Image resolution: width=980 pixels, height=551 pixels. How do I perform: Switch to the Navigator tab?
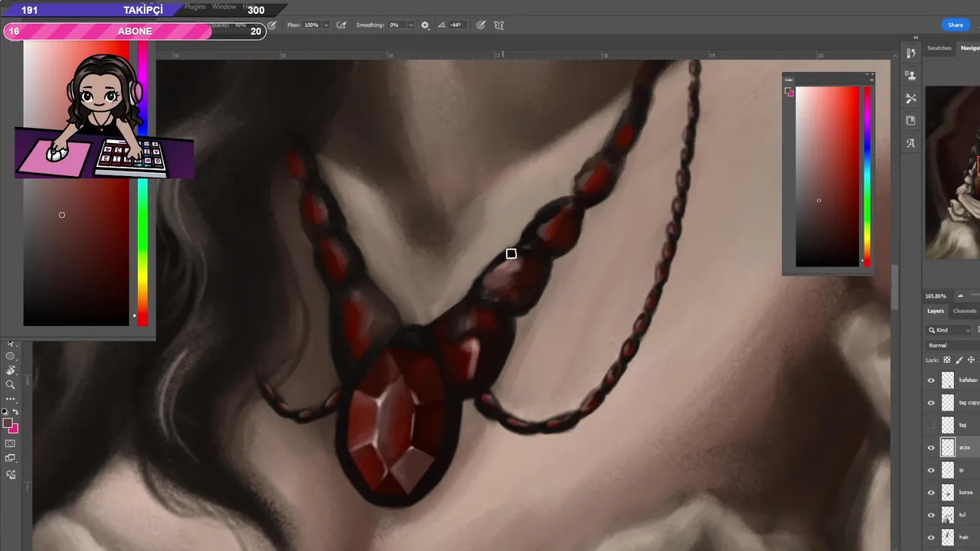tap(969, 48)
